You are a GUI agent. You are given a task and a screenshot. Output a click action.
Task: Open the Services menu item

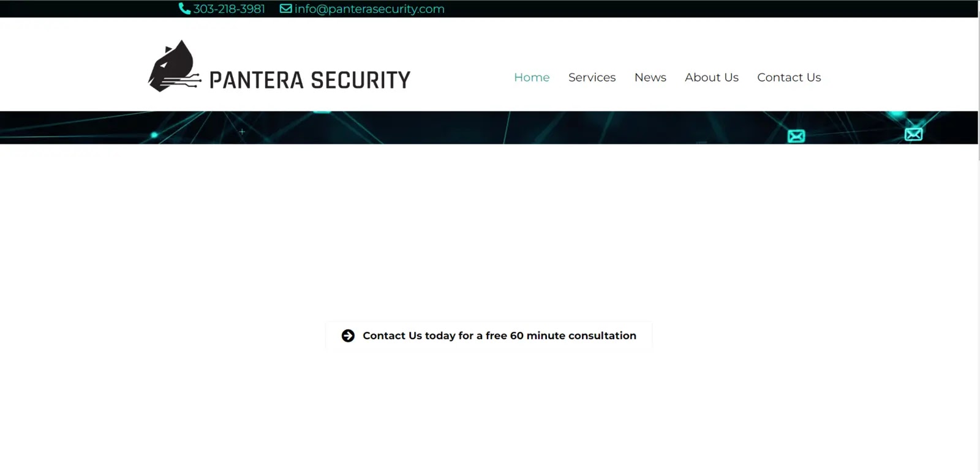592,77
